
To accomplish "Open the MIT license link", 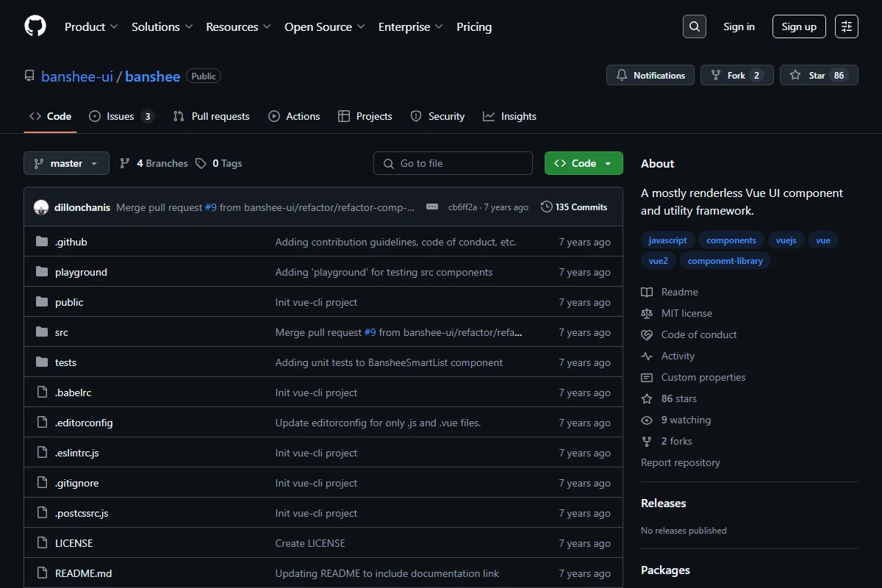I will click(x=686, y=313).
